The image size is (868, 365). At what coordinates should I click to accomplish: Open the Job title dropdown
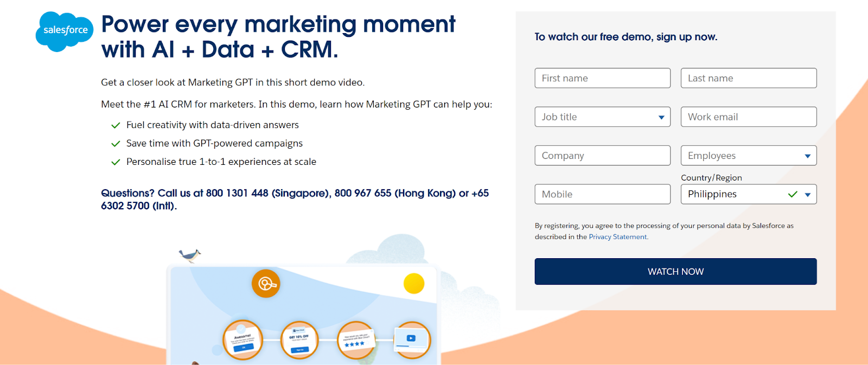click(603, 117)
